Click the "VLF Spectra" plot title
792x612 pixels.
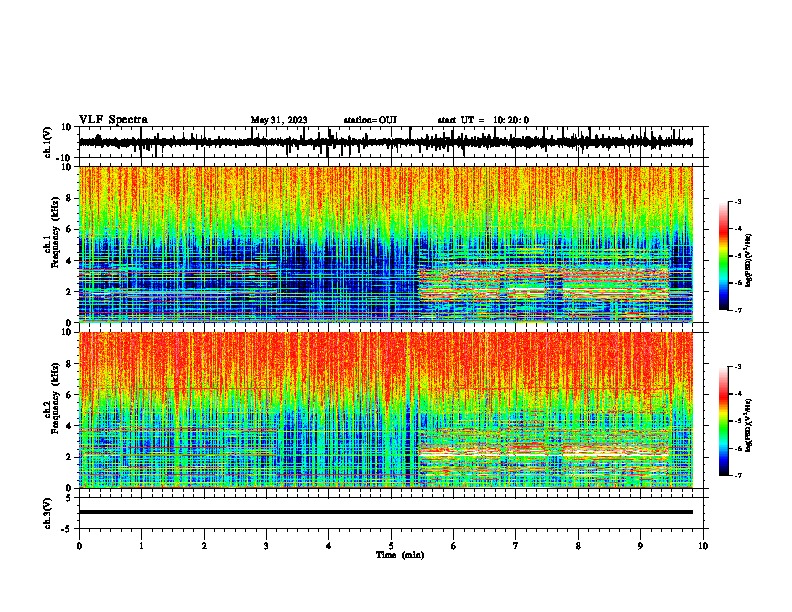(x=113, y=120)
